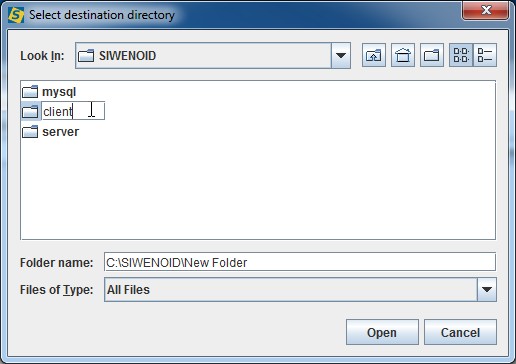This screenshot has width=516, height=364.
Task: Click the client rename text box
Action: click(73, 111)
